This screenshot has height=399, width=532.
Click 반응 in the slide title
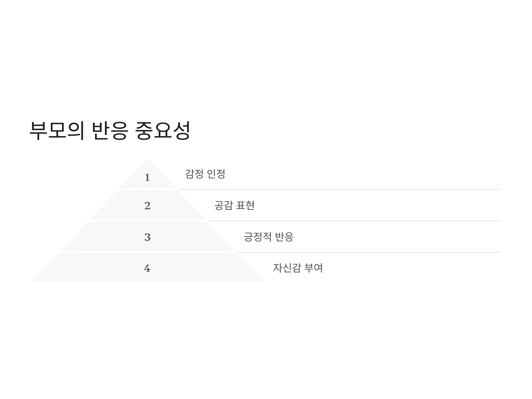[110, 131]
